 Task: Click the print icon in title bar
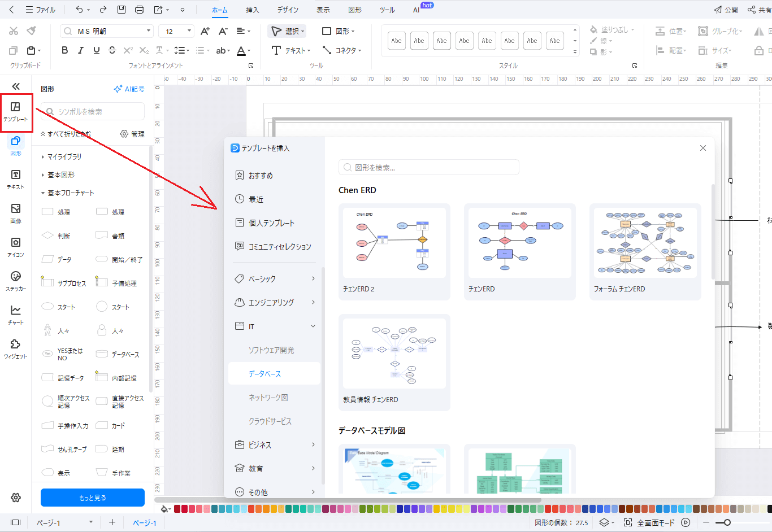click(140, 10)
